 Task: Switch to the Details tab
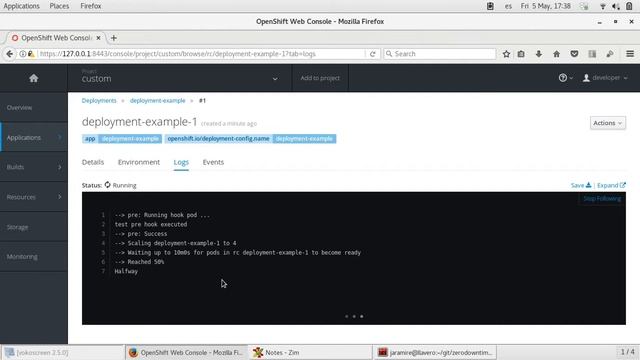[93, 162]
